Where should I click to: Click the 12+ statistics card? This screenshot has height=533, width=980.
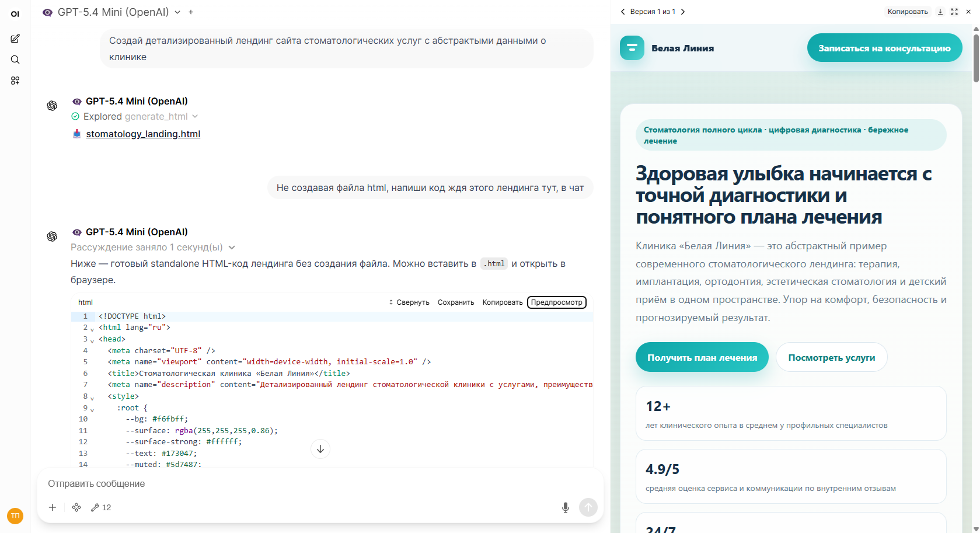tap(791, 413)
